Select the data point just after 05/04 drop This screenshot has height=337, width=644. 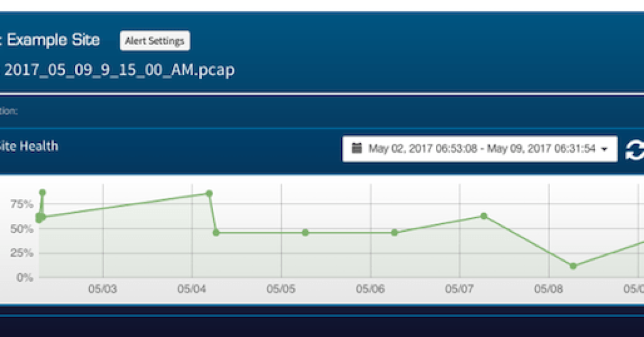pyautogui.click(x=216, y=232)
